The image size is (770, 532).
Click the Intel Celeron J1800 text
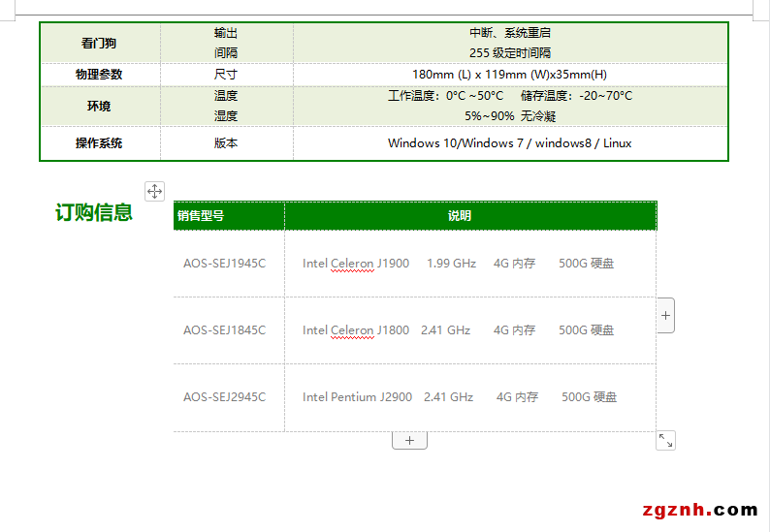[x=356, y=330]
